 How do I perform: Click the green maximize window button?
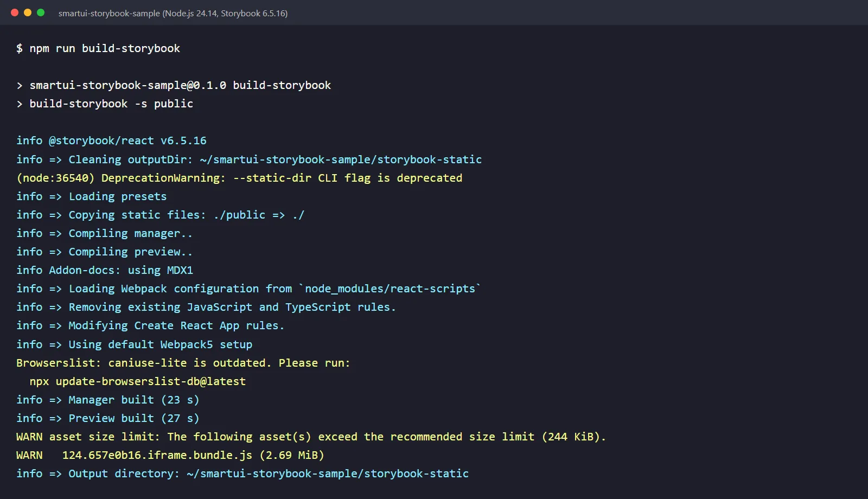tap(41, 12)
